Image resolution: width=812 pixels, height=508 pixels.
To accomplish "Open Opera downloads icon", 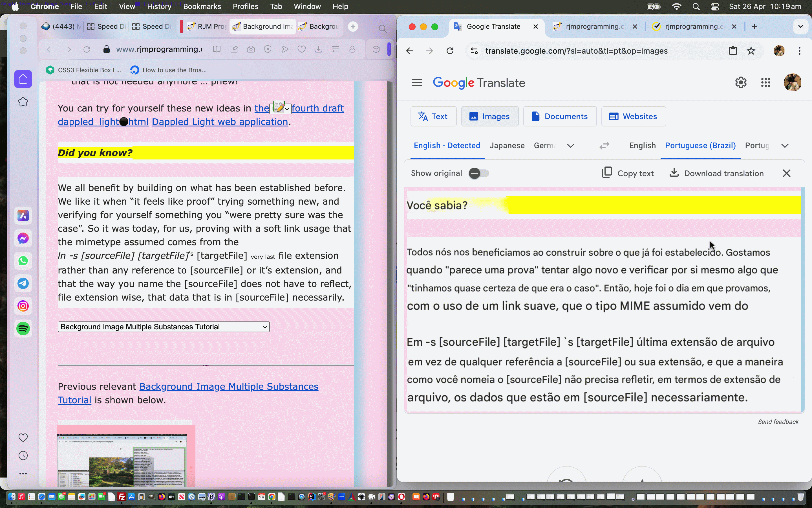I will (318, 49).
